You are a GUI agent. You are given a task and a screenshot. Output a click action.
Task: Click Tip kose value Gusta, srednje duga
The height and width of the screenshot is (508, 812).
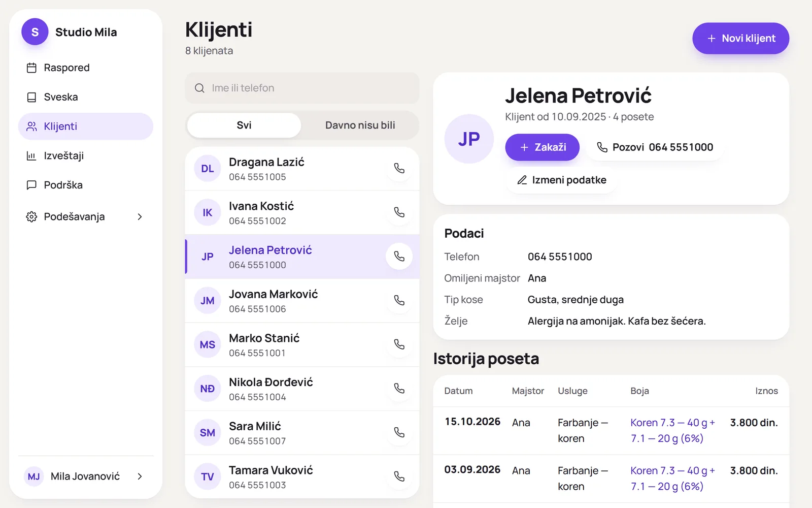[576, 300]
